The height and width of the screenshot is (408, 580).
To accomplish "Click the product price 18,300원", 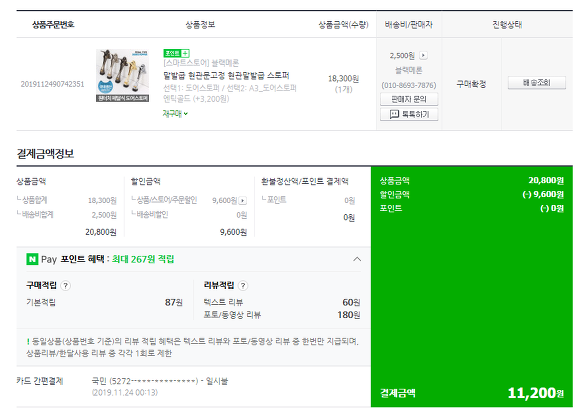I will pyautogui.click(x=343, y=78).
